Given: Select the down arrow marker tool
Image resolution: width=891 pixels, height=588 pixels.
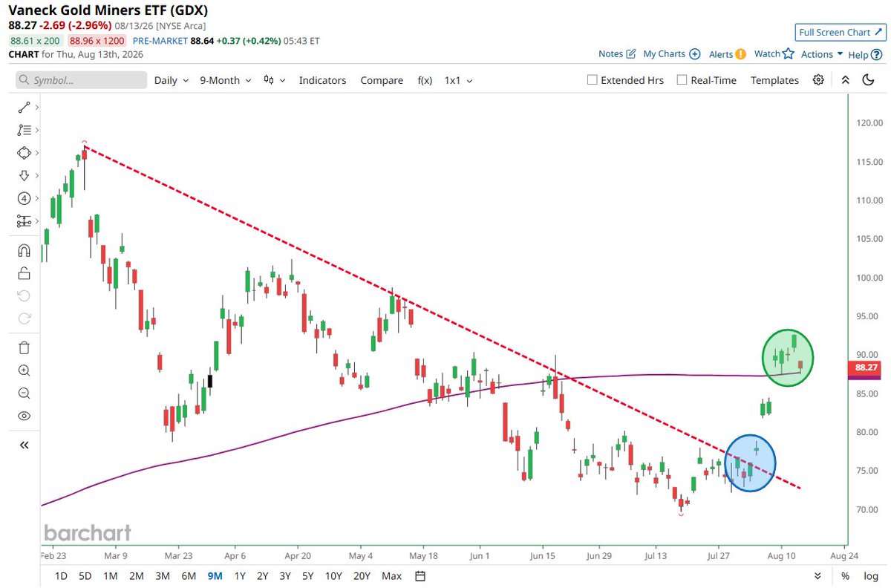Looking at the screenshot, I should tap(23, 175).
